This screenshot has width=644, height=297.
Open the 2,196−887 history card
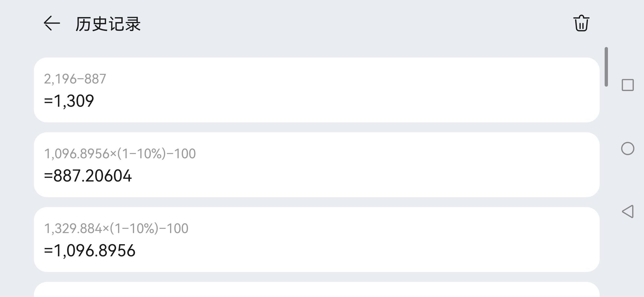pyautogui.click(x=316, y=90)
